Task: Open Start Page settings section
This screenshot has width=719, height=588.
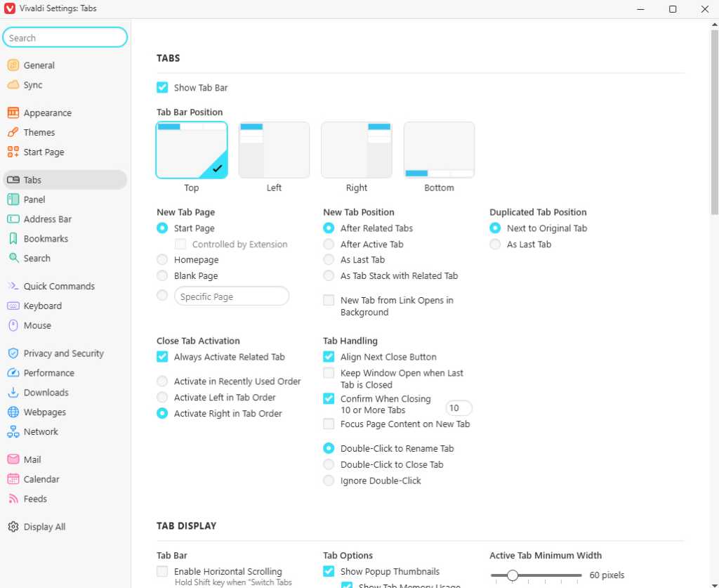Action: (42, 152)
